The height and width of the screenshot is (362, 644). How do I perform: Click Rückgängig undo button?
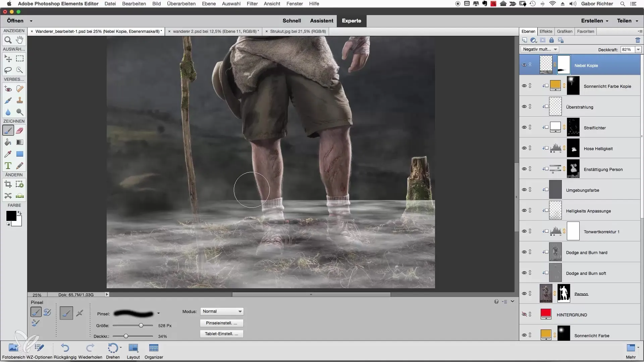point(65,351)
